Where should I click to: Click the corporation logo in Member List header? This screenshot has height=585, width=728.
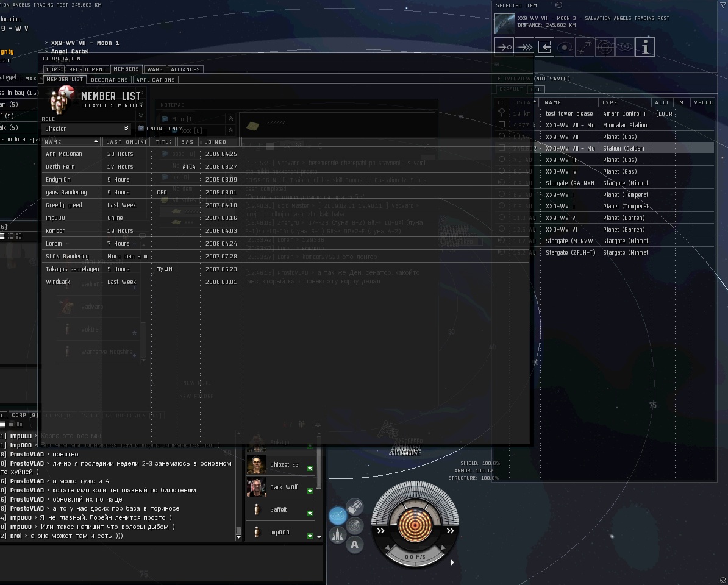pyautogui.click(x=62, y=100)
